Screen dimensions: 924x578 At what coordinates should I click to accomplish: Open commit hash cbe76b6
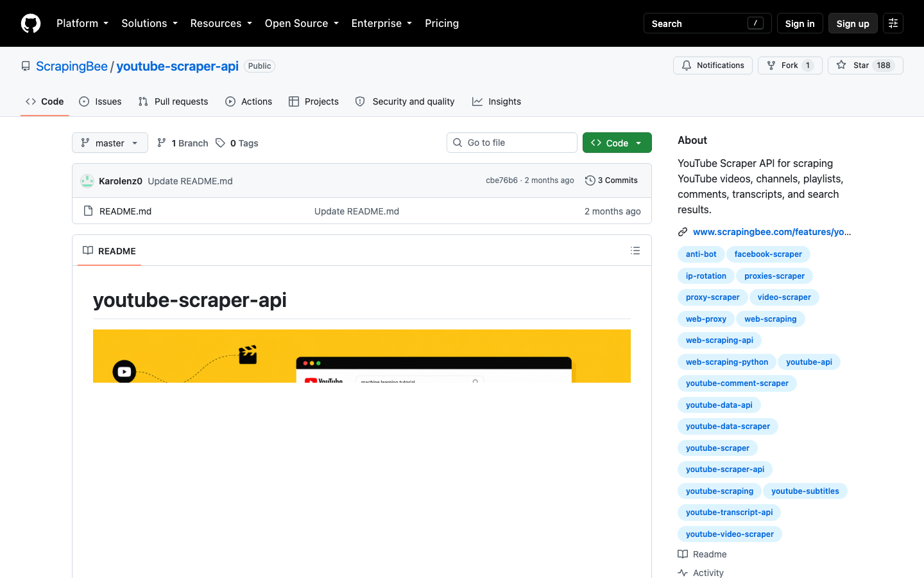[x=502, y=180]
